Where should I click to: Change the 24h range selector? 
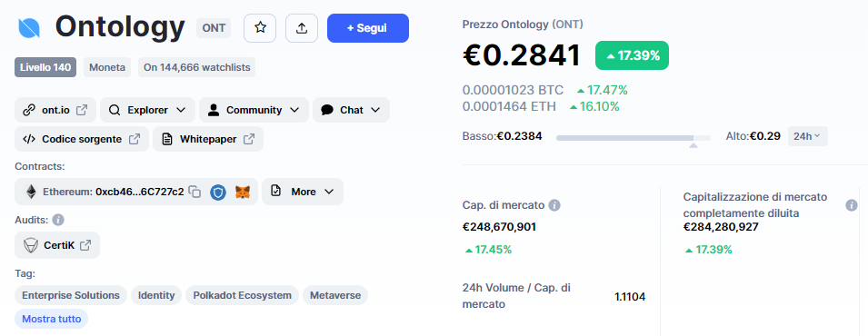[808, 136]
